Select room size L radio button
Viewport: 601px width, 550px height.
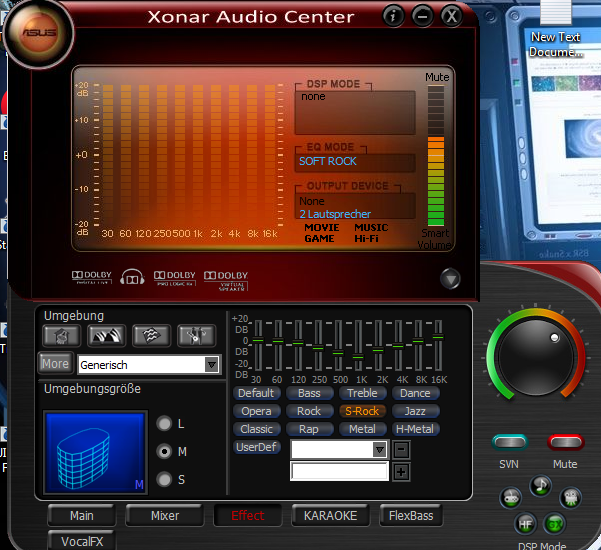pyautogui.click(x=164, y=424)
